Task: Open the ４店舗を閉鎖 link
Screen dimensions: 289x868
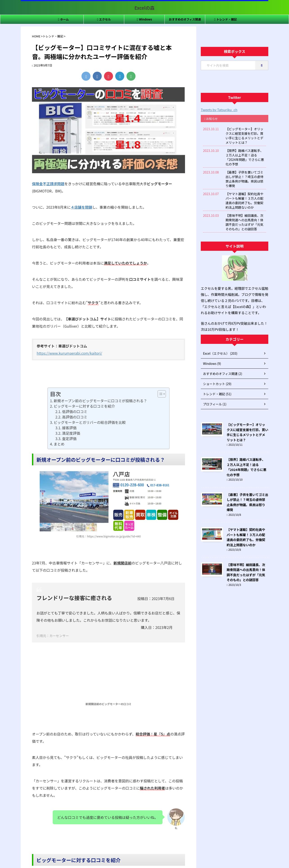Action: 81,208
